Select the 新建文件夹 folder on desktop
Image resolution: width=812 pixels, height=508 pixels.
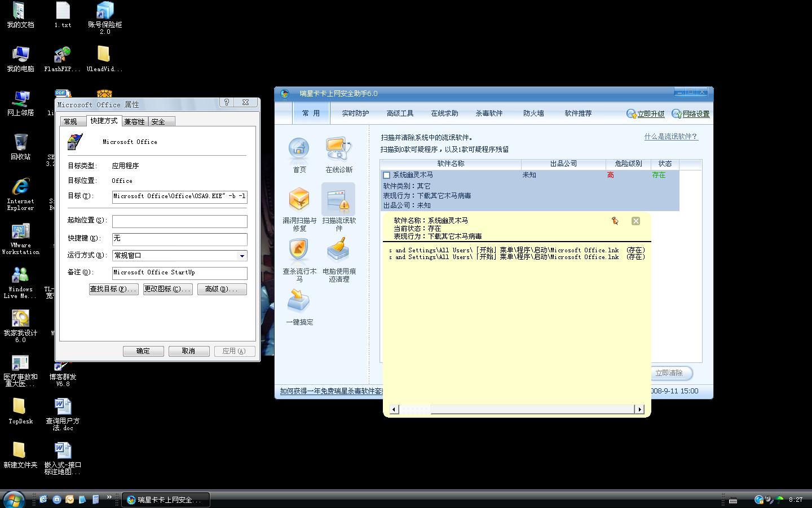point(20,456)
